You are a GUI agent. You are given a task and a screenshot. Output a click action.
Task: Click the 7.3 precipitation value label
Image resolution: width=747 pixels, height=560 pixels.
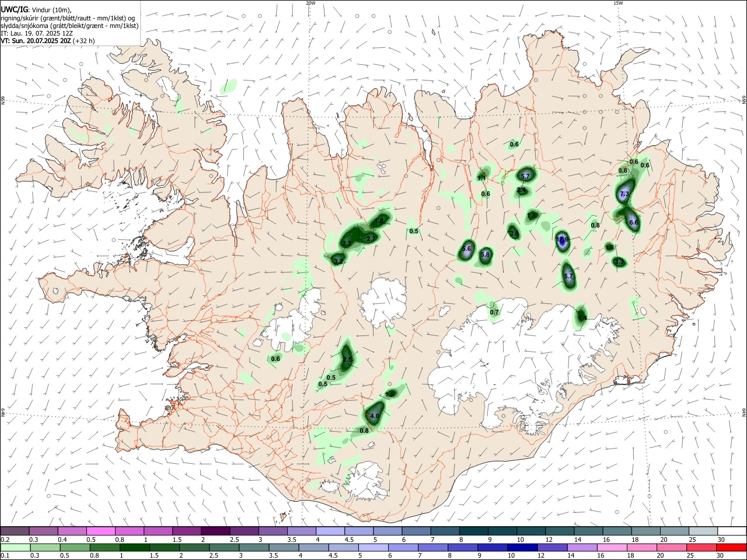click(624, 194)
